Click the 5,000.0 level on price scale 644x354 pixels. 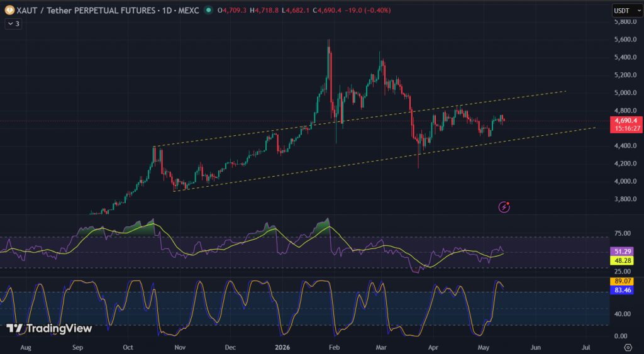coord(626,93)
